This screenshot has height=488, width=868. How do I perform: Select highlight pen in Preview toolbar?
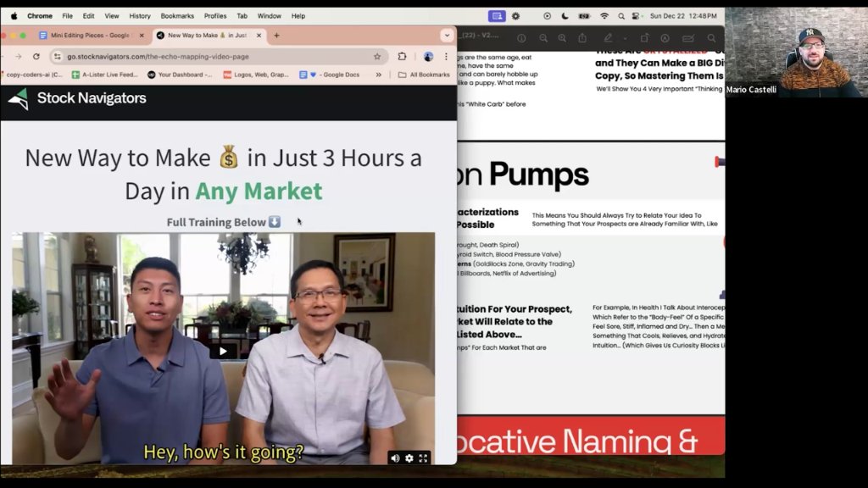[608, 38]
